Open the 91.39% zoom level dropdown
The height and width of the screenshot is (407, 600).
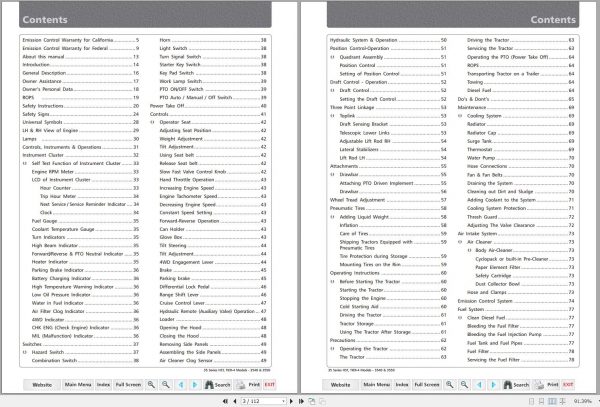[598, 401]
